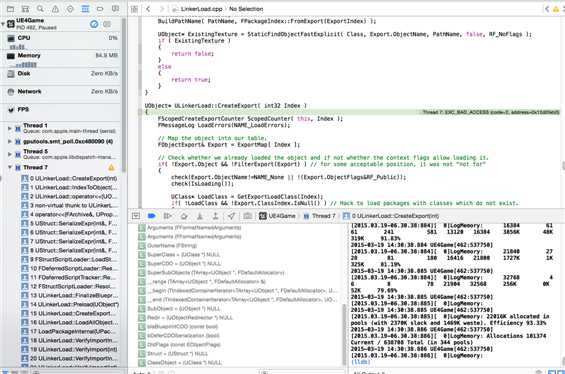Hide the debug area with the toggle button
This screenshot has width=565, height=374.
[x=136, y=216]
